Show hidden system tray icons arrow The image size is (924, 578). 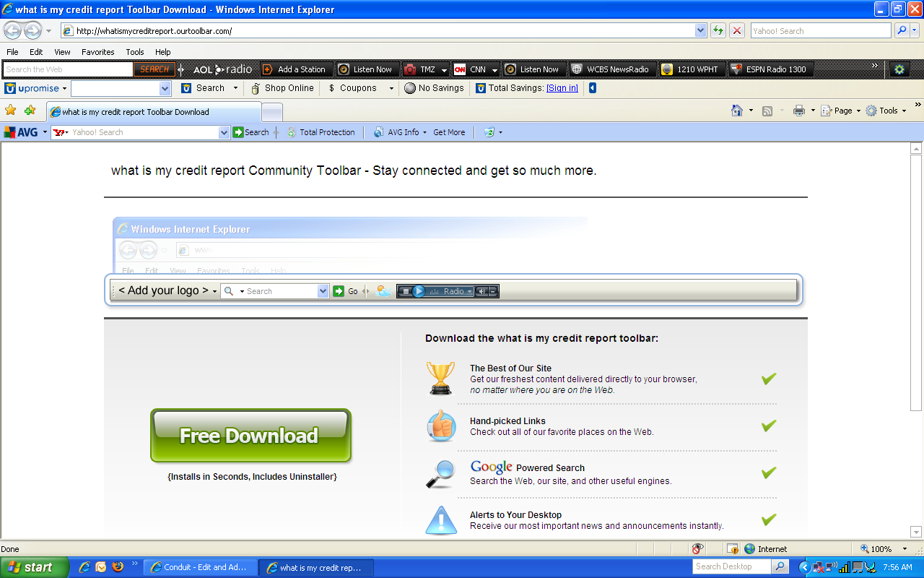pos(804,567)
